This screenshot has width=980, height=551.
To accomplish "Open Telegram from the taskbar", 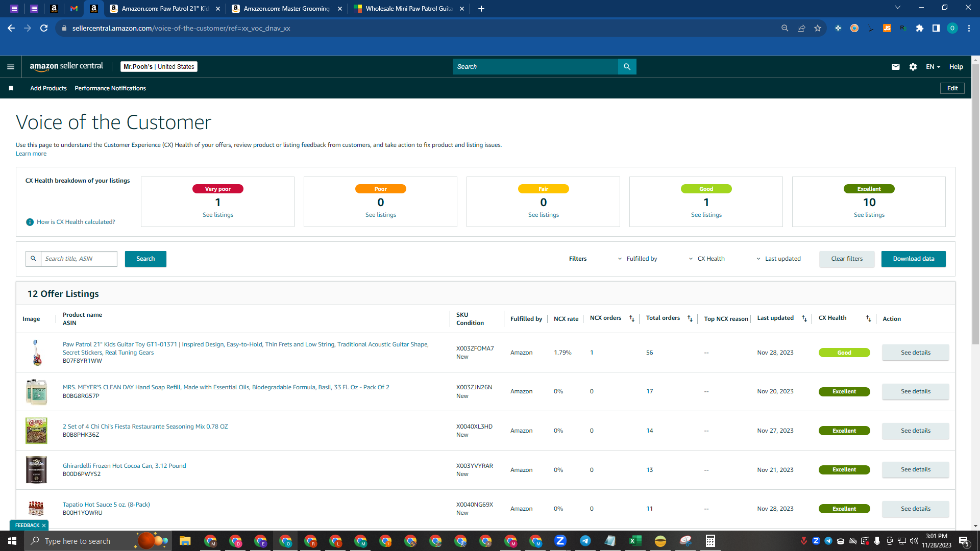I will pyautogui.click(x=585, y=541).
